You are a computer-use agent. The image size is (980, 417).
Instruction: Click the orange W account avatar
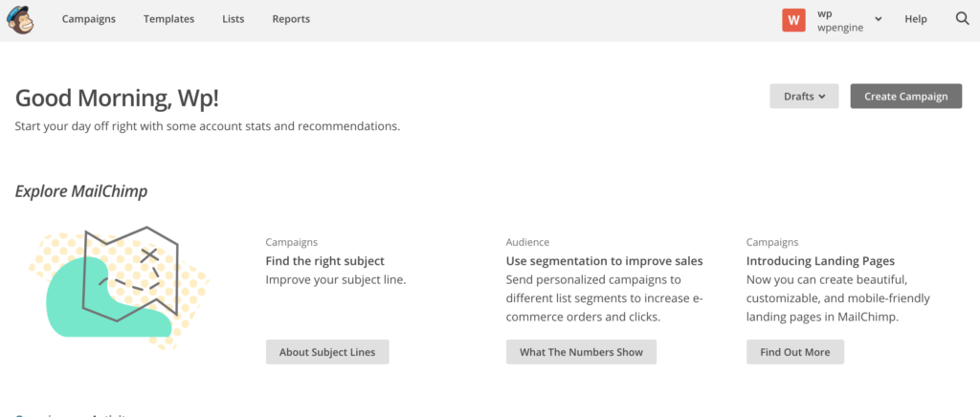click(x=793, y=19)
